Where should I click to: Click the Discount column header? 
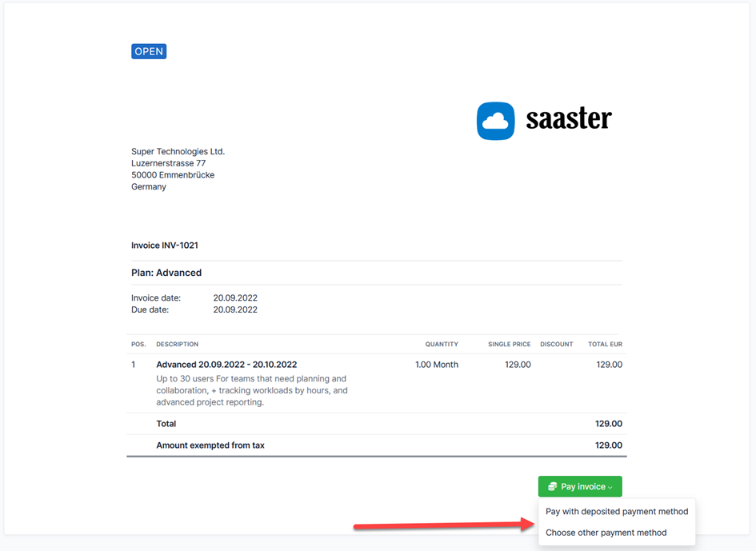[x=556, y=344]
